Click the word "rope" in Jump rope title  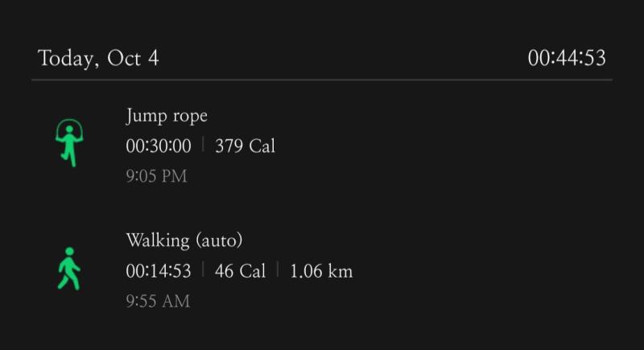pyautogui.click(x=190, y=117)
